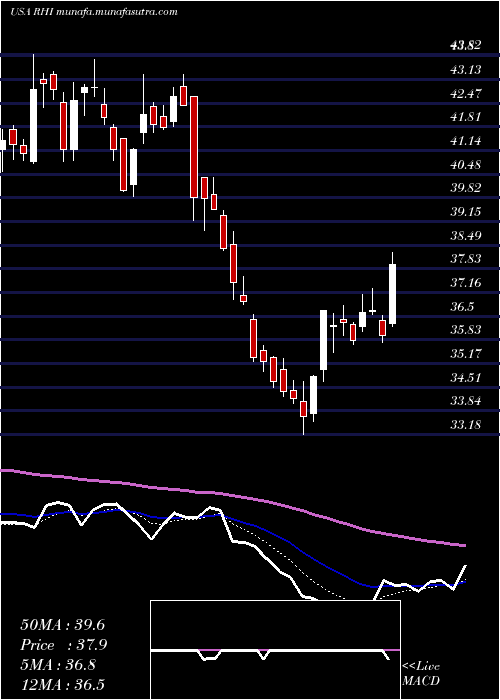500x700 pixels.
Task: Select the 35.83 price axis label
Action: pyautogui.click(x=466, y=330)
